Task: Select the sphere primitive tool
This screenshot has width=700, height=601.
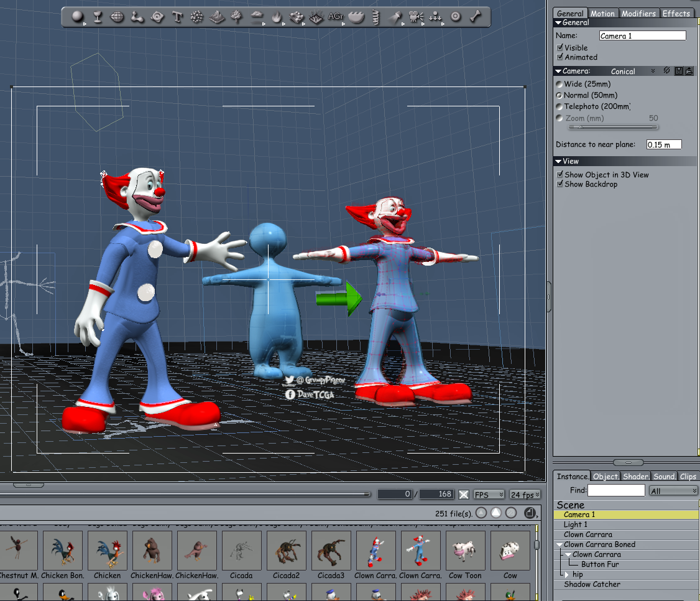Action: (78, 17)
